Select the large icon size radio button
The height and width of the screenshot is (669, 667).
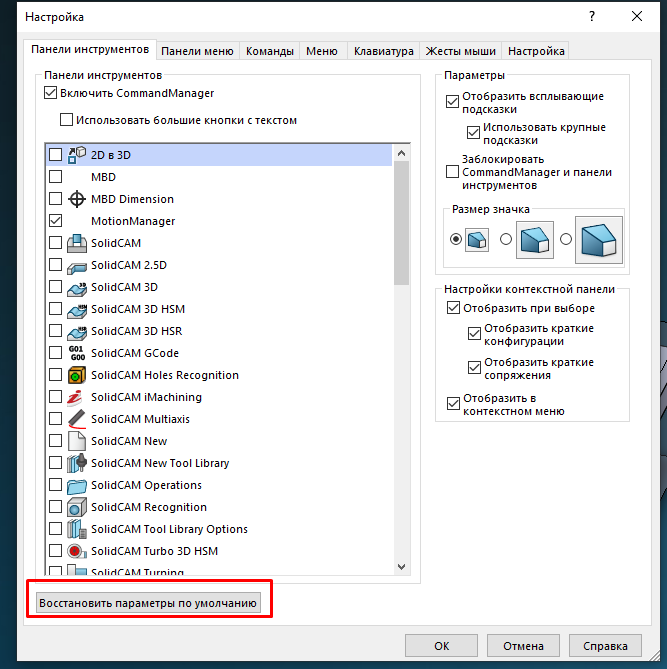tap(566, 239)
